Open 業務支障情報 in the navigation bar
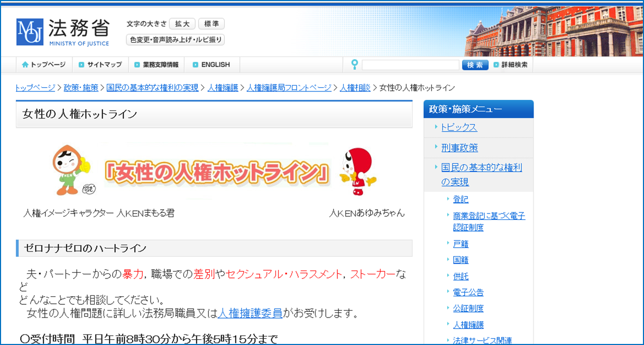 point(157,64)
